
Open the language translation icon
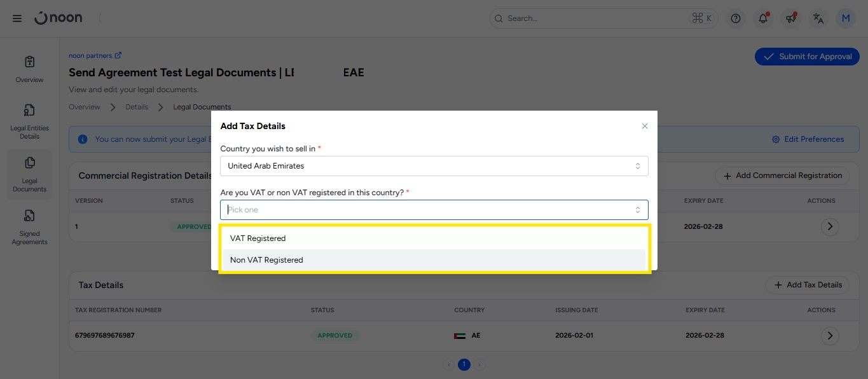[818, 18]
